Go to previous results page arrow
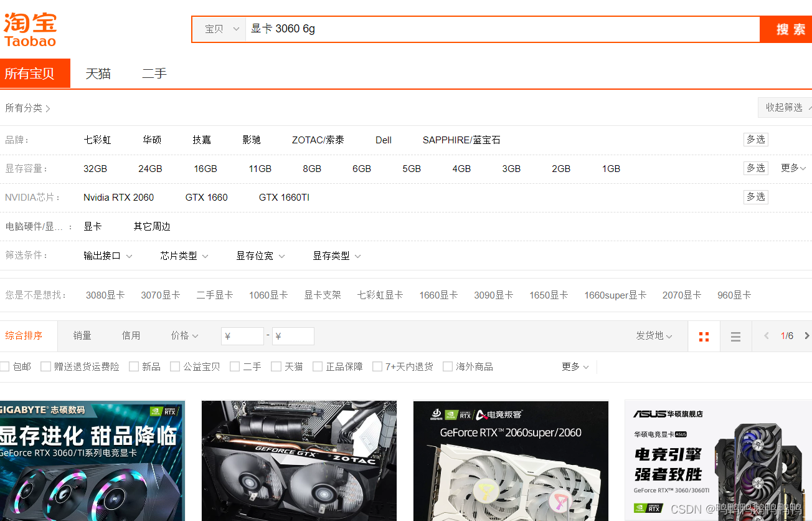 click(x=767, y=336)
